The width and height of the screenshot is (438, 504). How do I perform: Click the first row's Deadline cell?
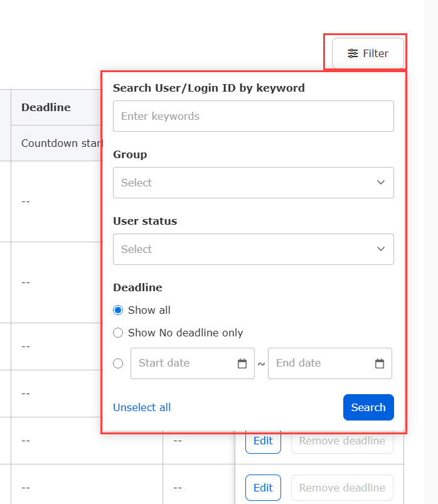[x=55, y=201]
